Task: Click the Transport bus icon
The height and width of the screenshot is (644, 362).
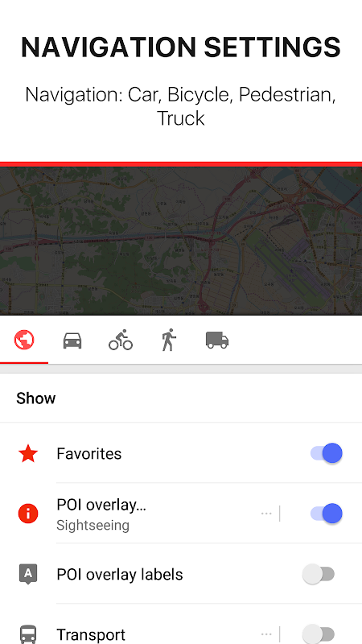Action: 28,634
